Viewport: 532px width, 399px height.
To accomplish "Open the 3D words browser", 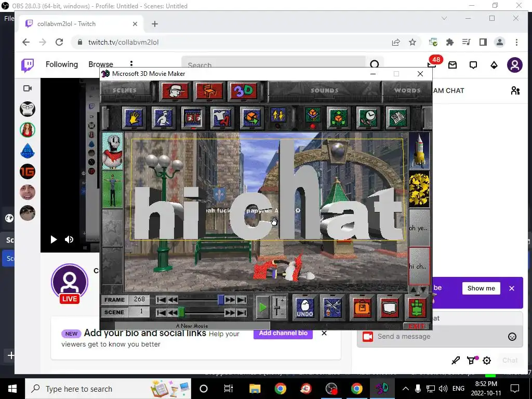I will point(243,91).
